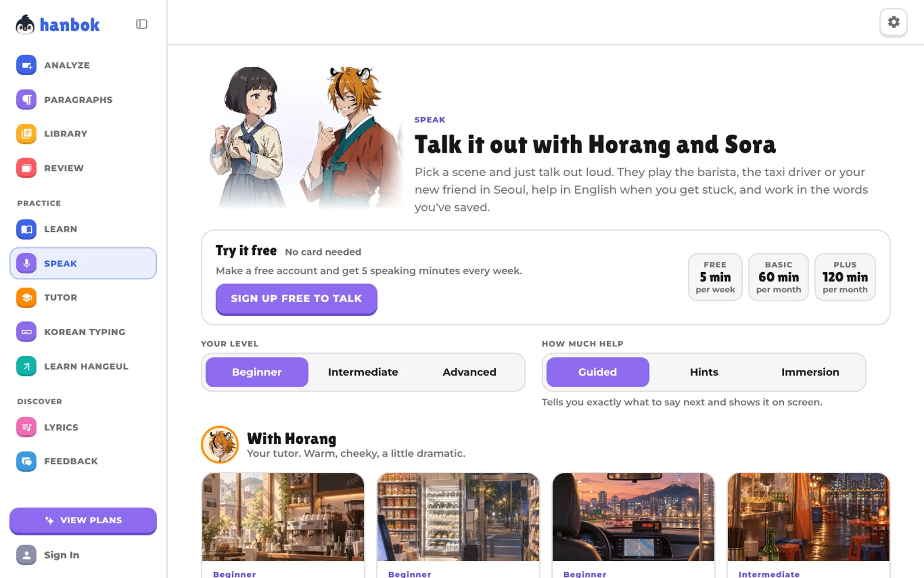Click Sign Up Free to Talk button
This screenshot has width=924, height=578.
tap(296, 299)
